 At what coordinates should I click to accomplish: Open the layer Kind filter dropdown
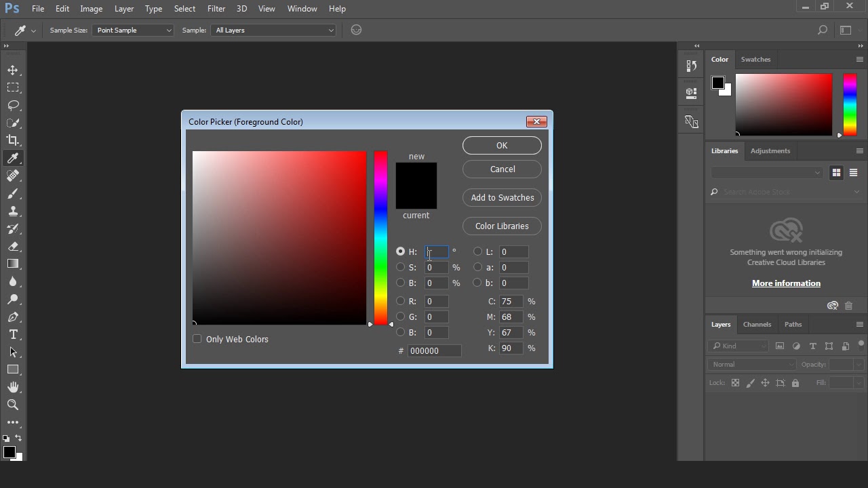pyautogui.click(x=738, y=346)
